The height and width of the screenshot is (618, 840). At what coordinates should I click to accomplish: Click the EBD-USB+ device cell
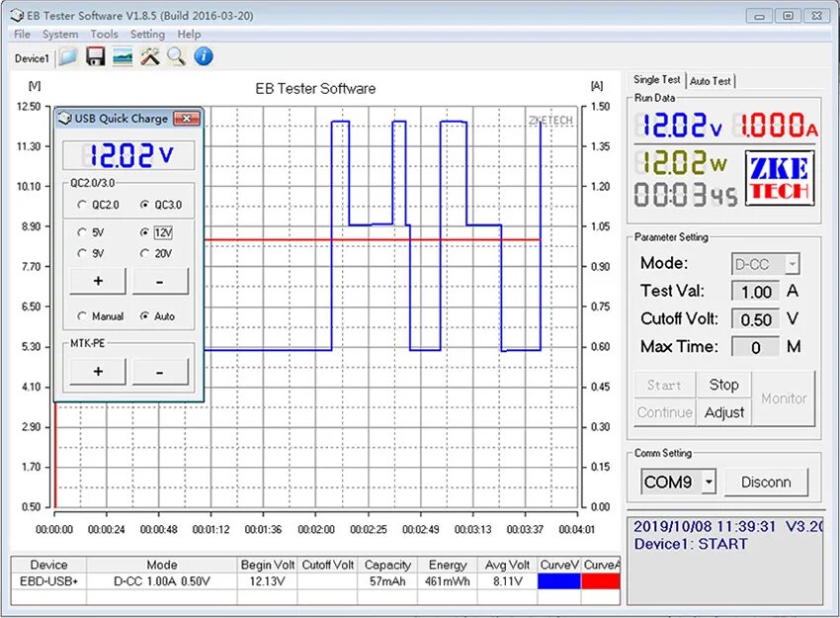pos(48,581)
